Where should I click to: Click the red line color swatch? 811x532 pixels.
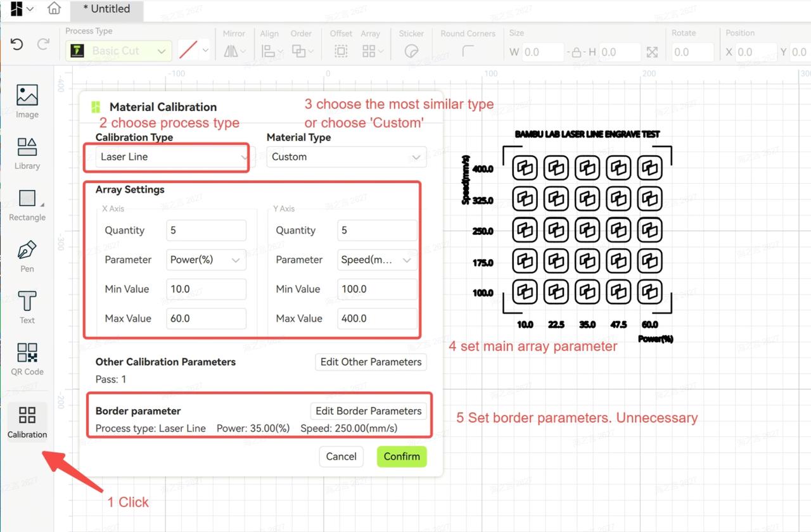tap(188, 50)
